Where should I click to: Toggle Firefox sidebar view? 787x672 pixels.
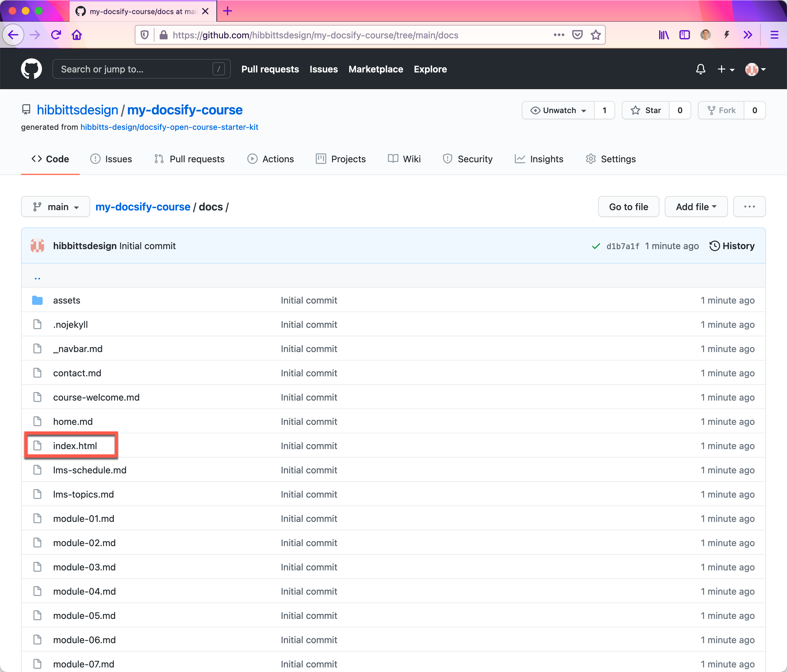click(x=684, y=35)
